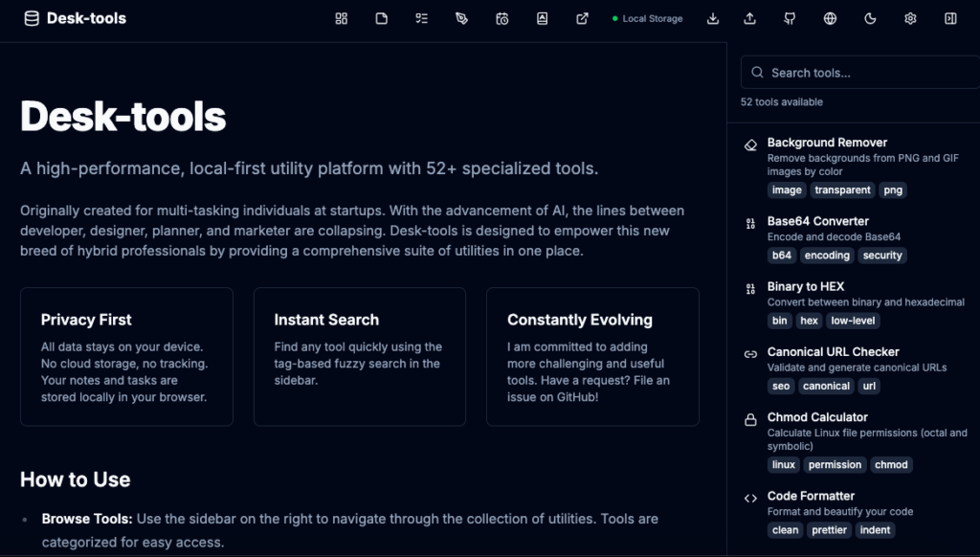Open the task checklist icon
980x557 pixels.
422,18
